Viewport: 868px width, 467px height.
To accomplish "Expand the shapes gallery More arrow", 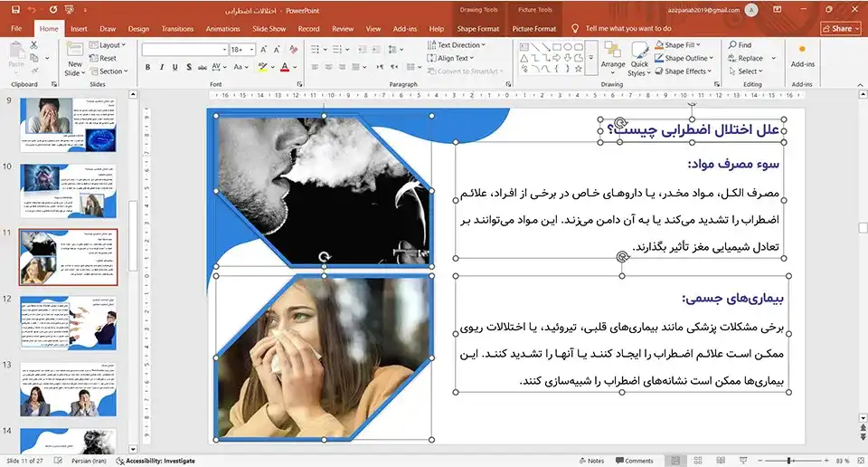I will pos(591,58).
